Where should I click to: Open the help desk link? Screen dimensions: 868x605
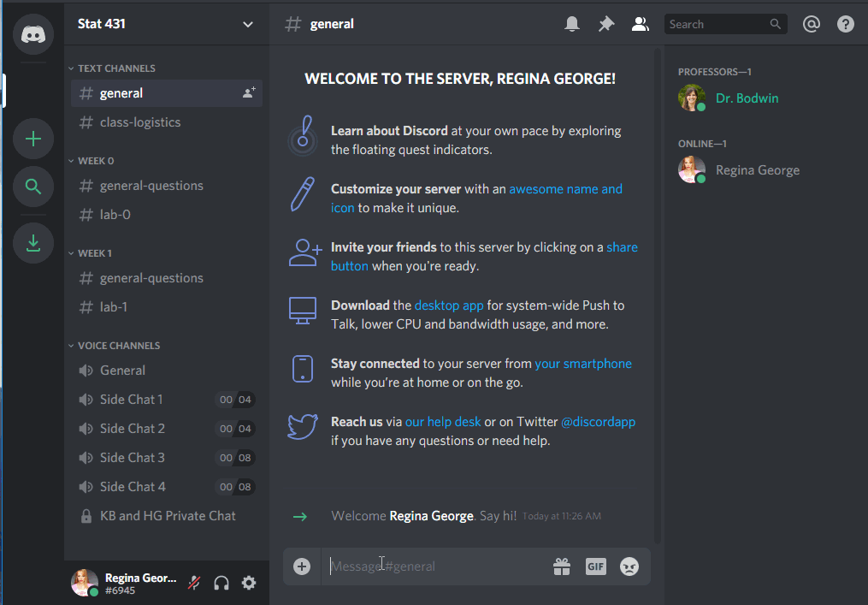pos(443,422)
